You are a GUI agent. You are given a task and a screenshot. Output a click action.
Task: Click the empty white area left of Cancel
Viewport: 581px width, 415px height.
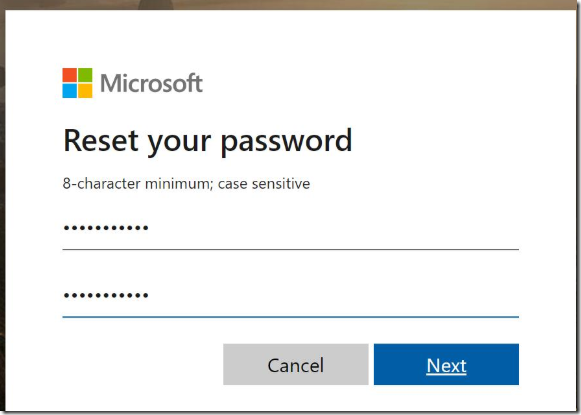tap(143, 364)
